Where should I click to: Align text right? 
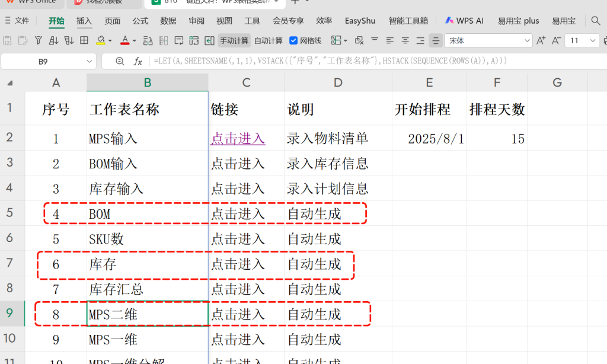(420, 40)
